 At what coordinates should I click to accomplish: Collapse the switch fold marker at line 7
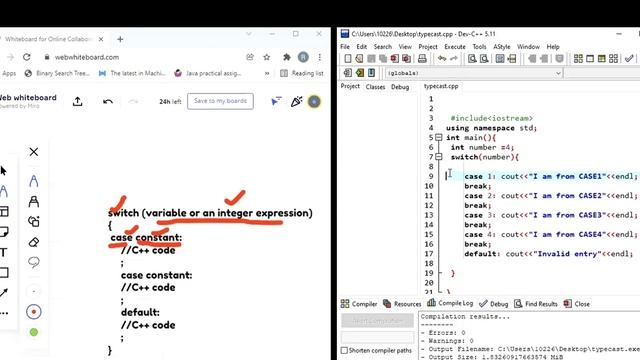point(439,157)
